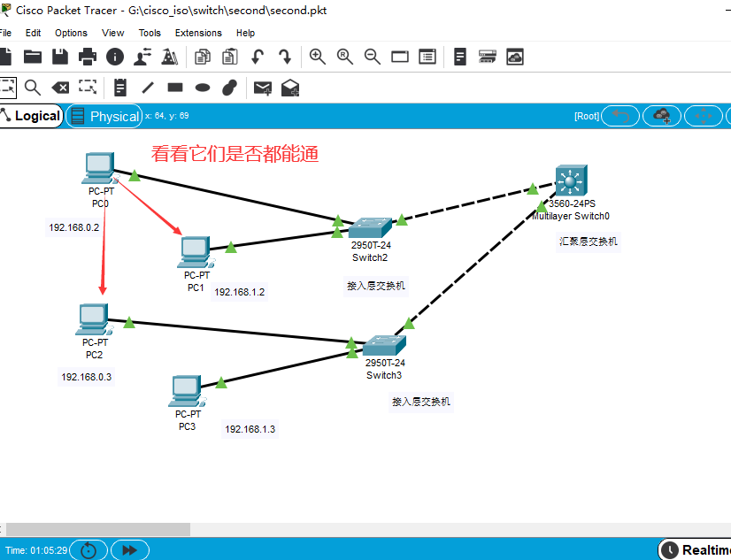Click the Undo arrow icon
This screenshot has width=731, height=560.
point(258,57)
